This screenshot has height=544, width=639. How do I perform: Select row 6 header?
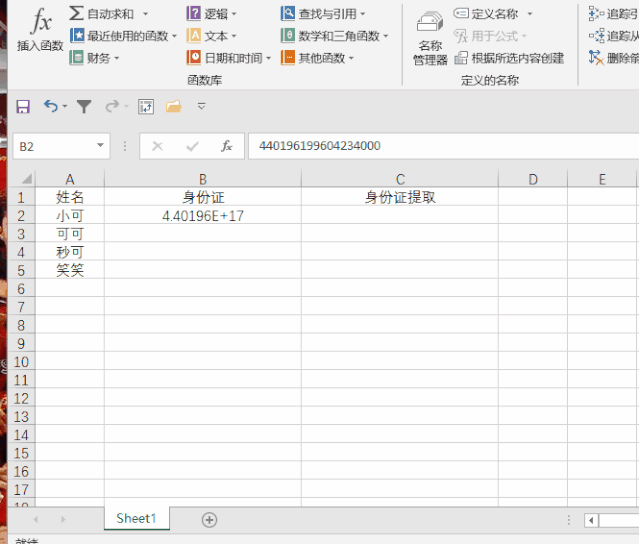(21, 289)
